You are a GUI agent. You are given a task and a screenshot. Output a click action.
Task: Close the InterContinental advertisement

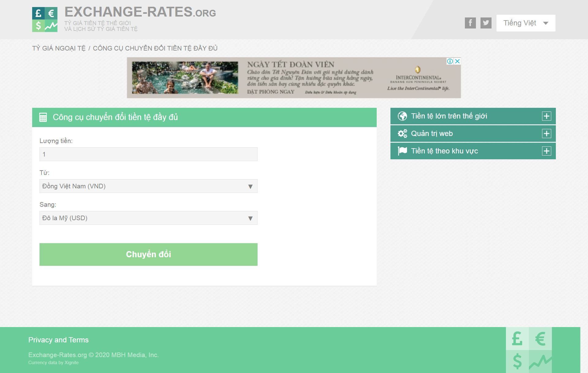pyautogui.click(x=458, y=61)
